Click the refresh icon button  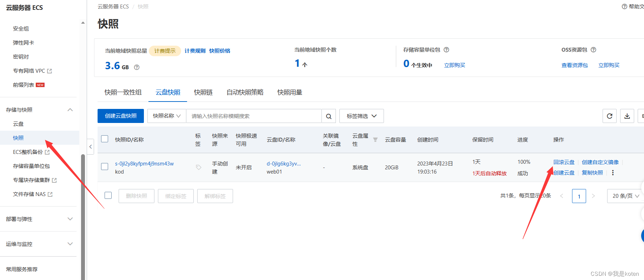(x=610, y=116)
